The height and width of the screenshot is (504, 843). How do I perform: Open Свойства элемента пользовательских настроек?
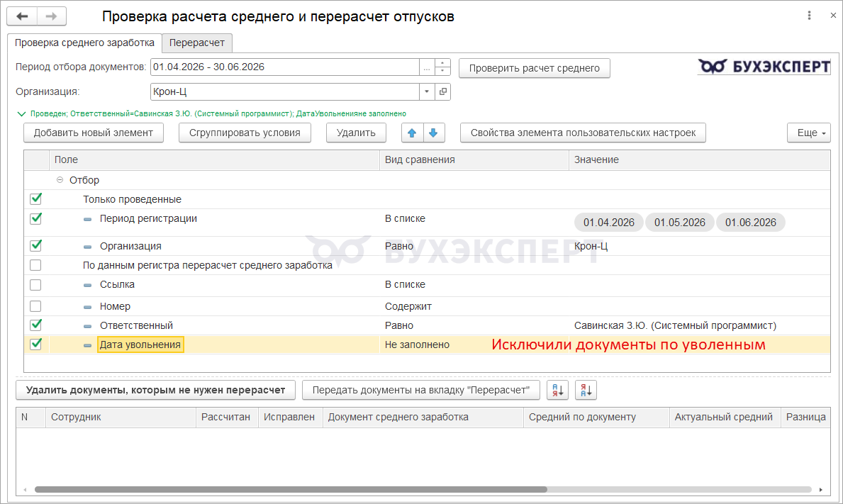tap(583, 133)
